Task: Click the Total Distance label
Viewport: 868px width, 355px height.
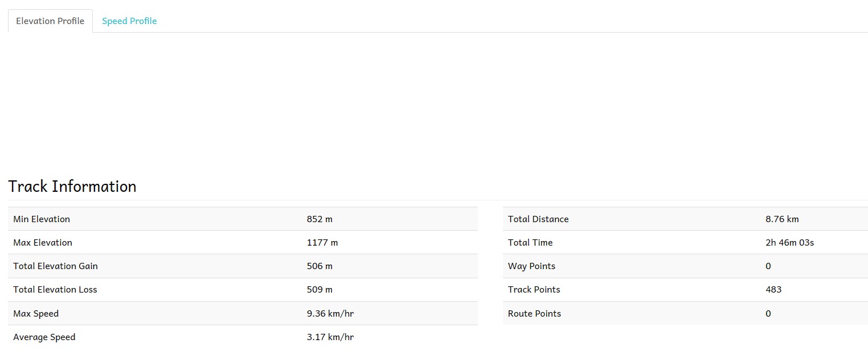Action: pos(538,219)
